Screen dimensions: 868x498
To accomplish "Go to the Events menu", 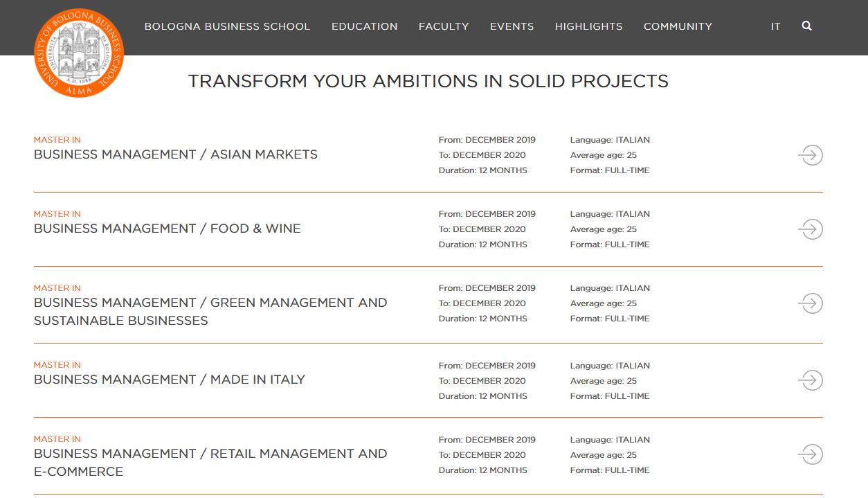I will click(x=512, y=26).
